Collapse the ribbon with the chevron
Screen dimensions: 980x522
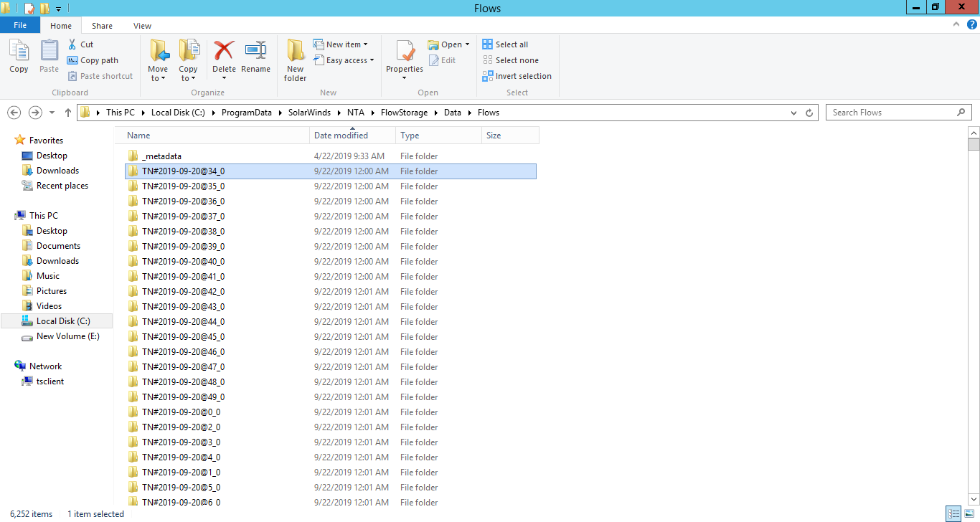(956, 24)
